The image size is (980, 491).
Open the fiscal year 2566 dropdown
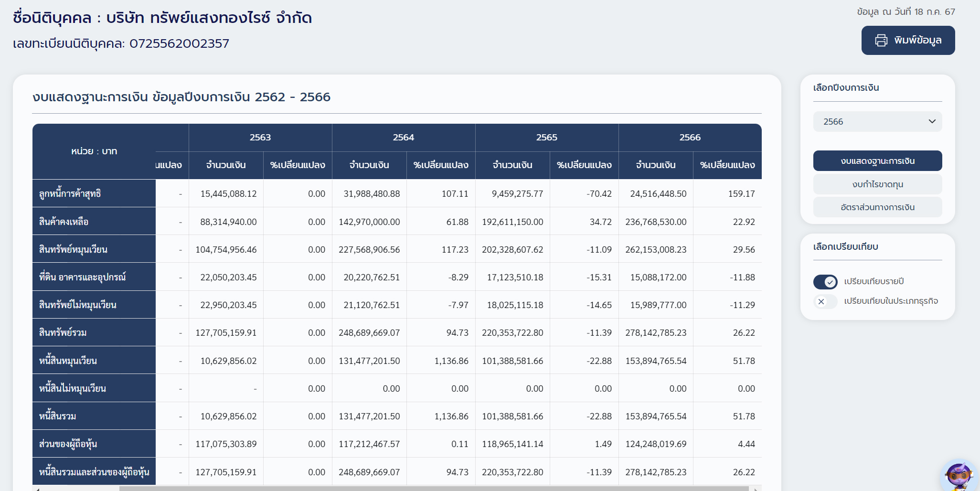click(x=877, y=122)
